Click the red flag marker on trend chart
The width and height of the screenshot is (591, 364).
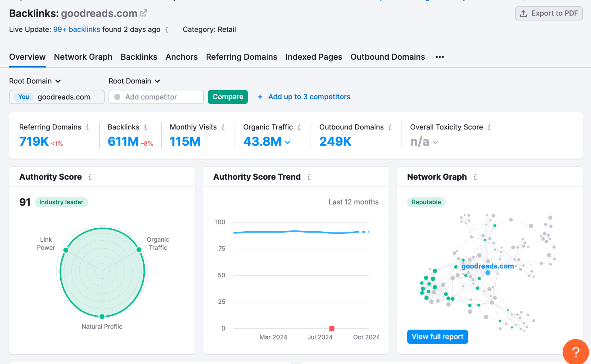[x=332, y=328]
